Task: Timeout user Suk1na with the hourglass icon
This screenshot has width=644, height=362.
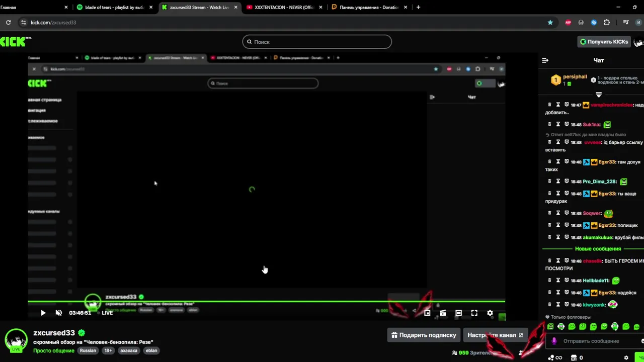Action: coord(558,124)
